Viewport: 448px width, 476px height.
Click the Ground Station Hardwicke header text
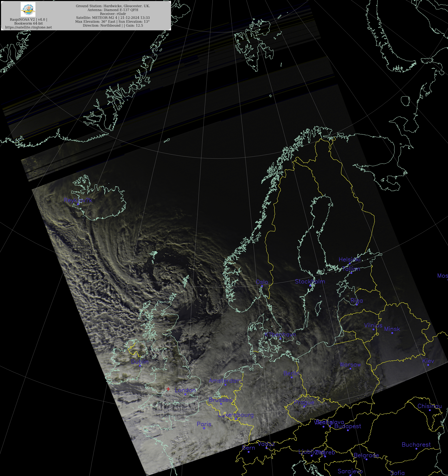pyautogui.click(x=113, y=6)
